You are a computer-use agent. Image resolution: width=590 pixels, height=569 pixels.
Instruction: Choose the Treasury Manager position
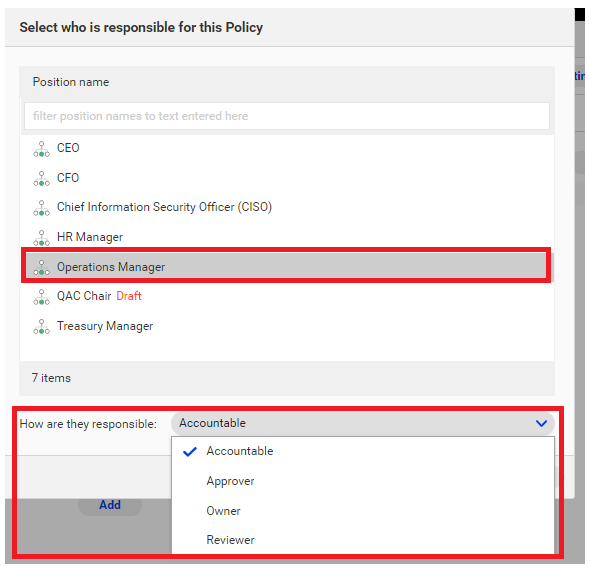105,326
